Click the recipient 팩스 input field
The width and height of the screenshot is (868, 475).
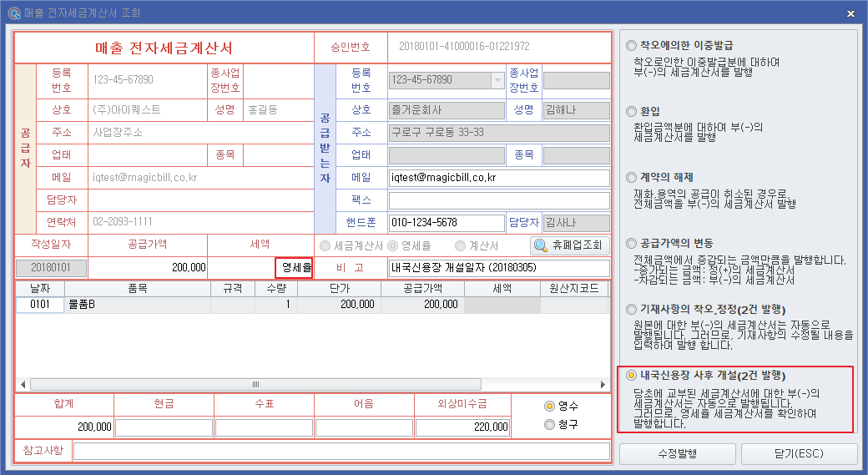pos(499,200)
